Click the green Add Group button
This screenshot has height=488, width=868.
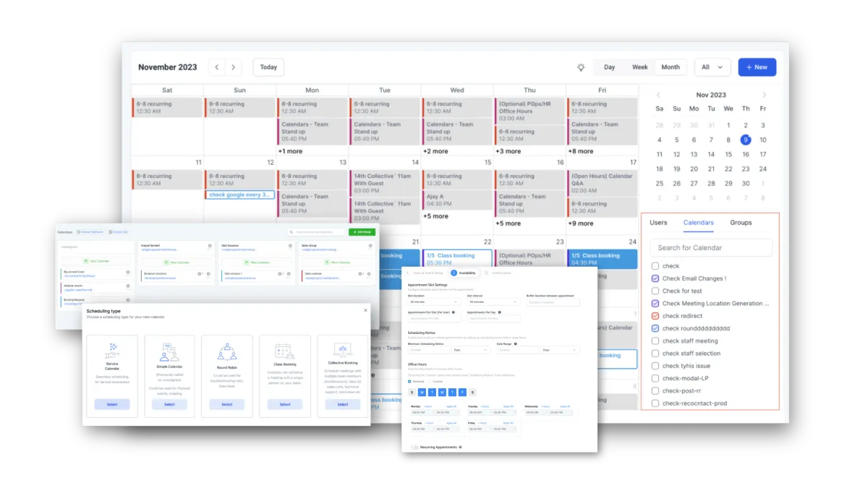[362, 232]
